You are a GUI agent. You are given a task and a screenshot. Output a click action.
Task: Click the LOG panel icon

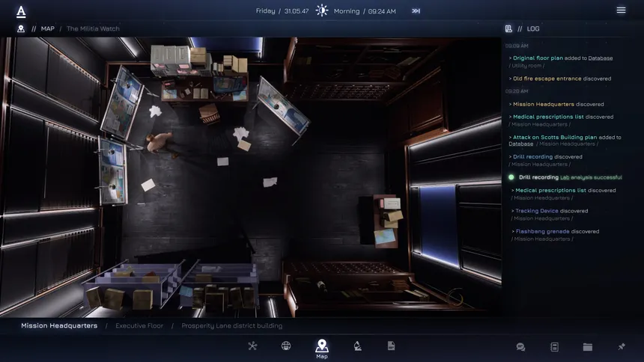pyautogui.click(x=508, y=28)
